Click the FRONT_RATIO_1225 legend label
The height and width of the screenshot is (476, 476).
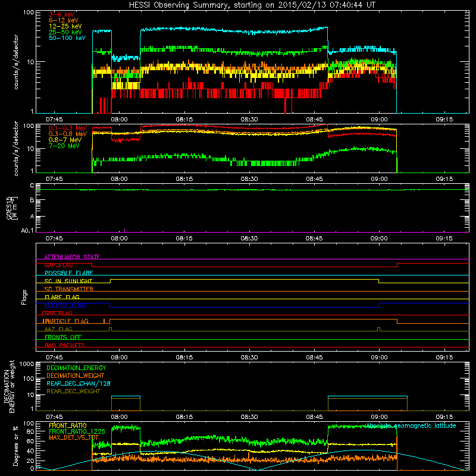77,432
